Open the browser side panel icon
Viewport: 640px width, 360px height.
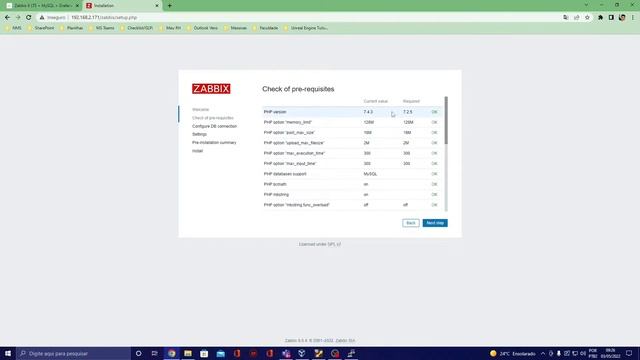611,18
